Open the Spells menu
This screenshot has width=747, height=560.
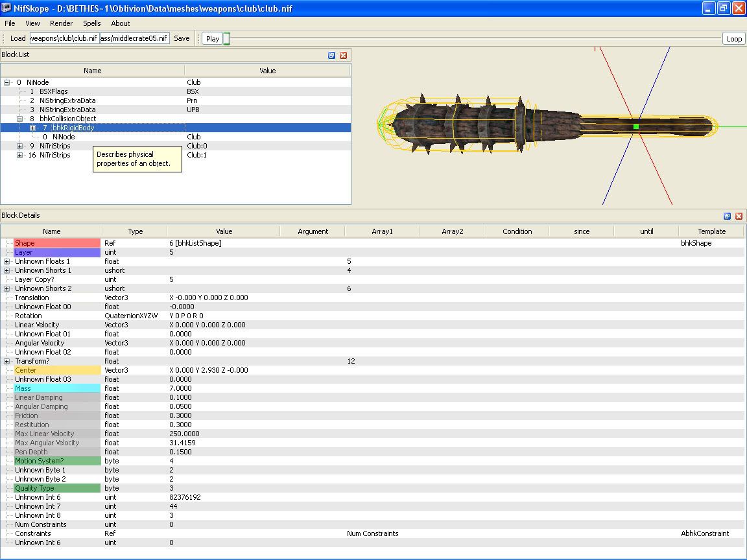click(x=91, y=23)
